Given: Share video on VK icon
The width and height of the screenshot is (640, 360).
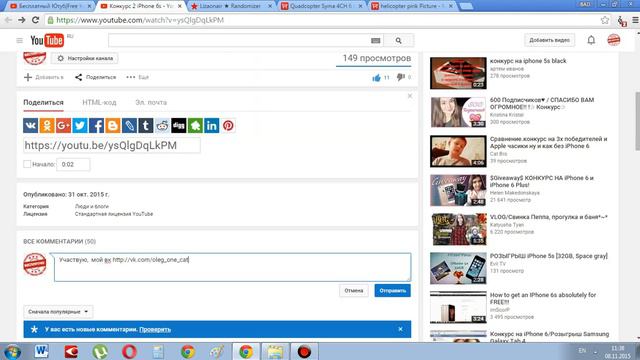Looking at the screenshot, I should [x=31, y=126].
